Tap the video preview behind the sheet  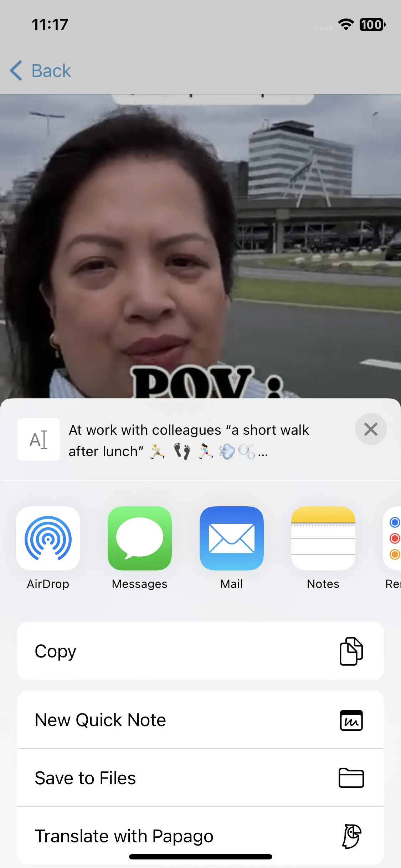[x=200, y=246]
